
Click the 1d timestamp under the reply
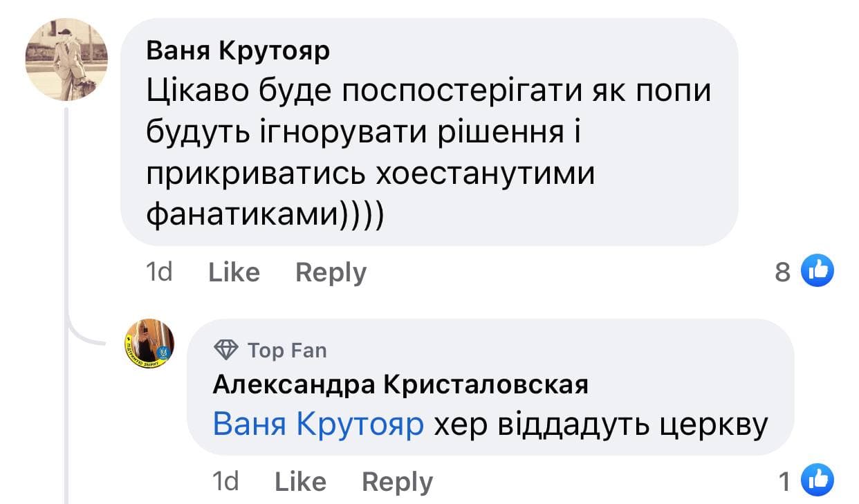[x=226, y=481]
